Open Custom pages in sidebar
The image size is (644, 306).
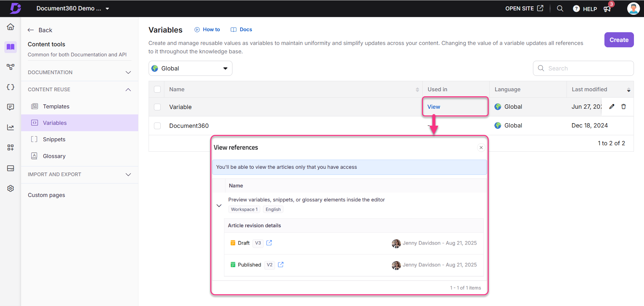[x=46, y=195]
